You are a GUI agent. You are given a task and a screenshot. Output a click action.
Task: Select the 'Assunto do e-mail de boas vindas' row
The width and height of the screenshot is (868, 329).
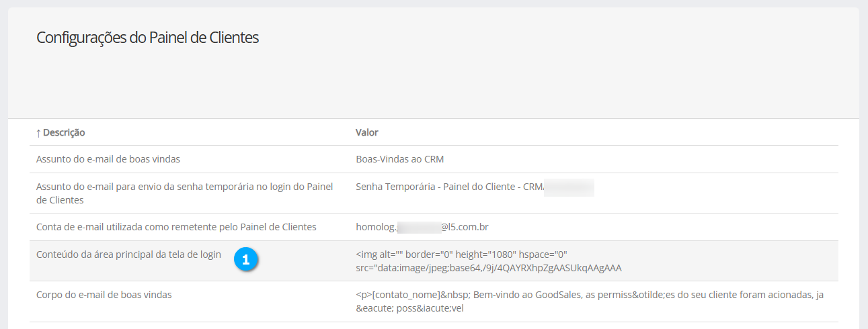point(108,160)
